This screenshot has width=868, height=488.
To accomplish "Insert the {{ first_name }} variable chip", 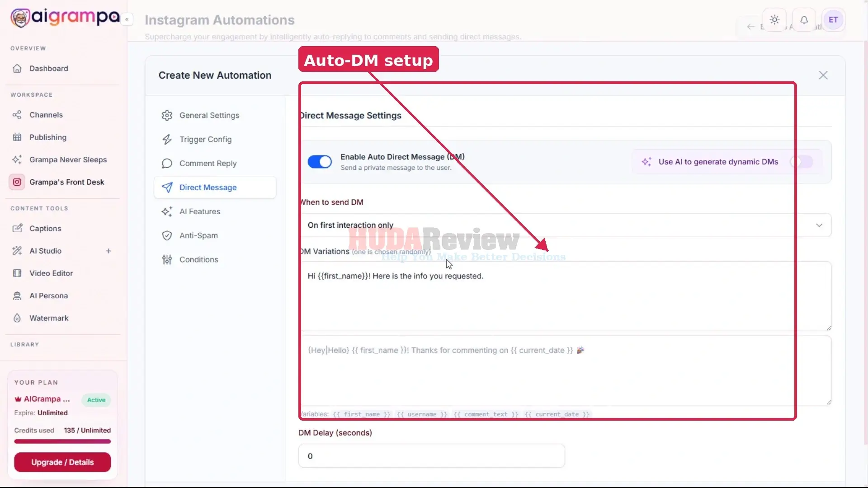I will [362, 414].
